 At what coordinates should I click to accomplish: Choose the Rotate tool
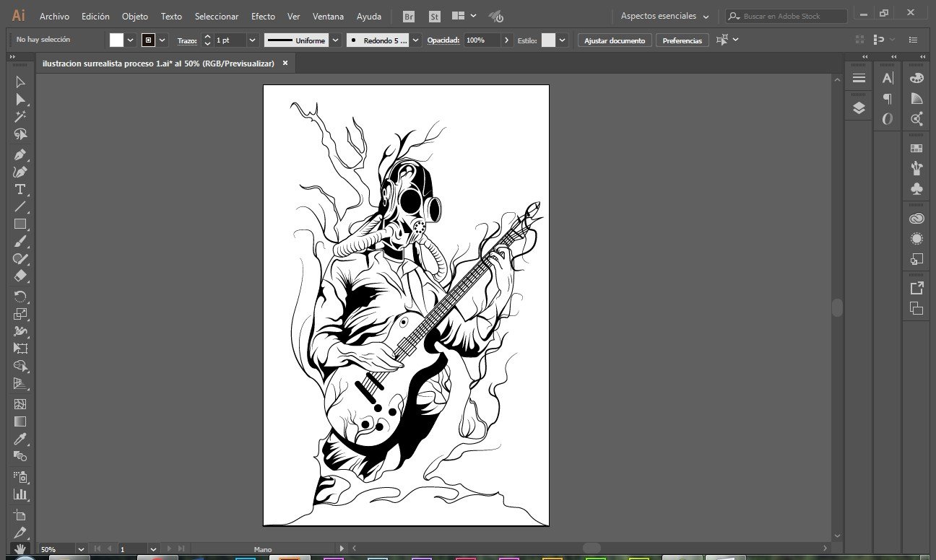pyautogui.click(x=20, y=297)
